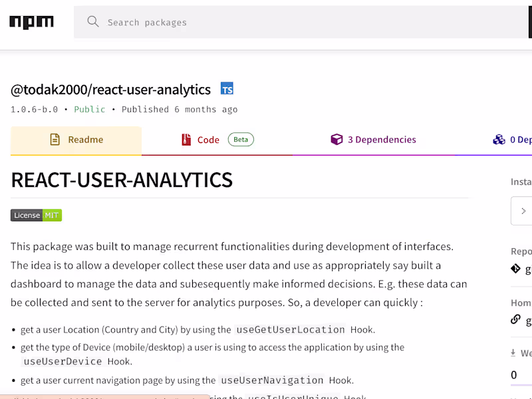The image size is (532, 399).
Task: Click the Readme file icon
Action: coord(55,140)
